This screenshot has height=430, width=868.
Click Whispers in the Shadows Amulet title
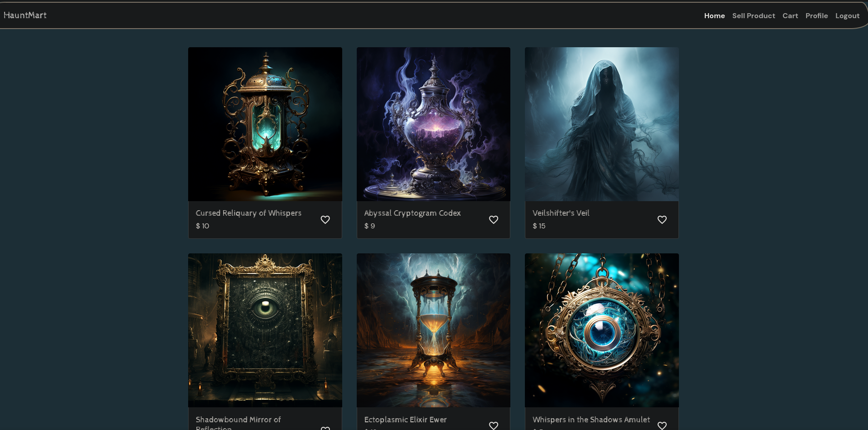pos(591,420)
